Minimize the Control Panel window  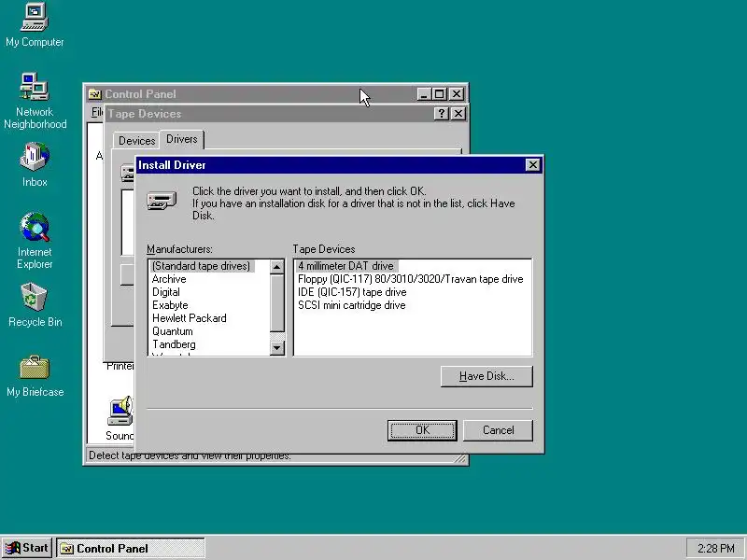pyautogui.click(x=424, y=94)
